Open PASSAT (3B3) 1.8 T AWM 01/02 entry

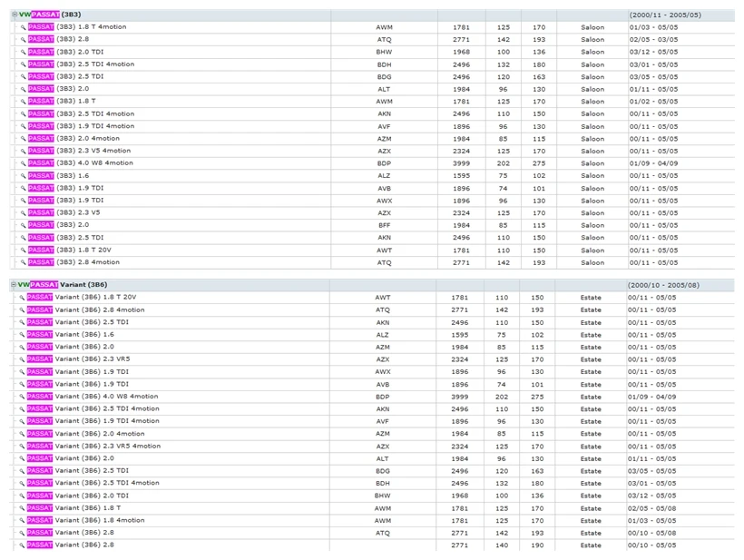(x=62, y=101)
